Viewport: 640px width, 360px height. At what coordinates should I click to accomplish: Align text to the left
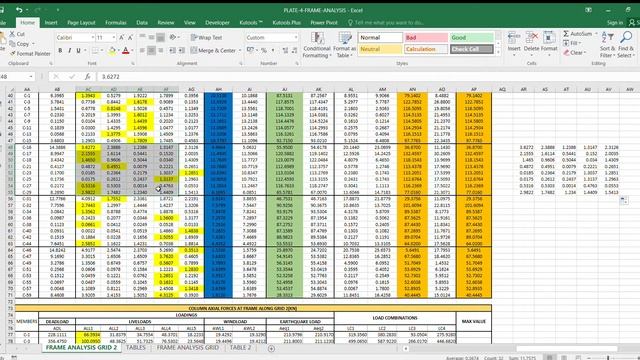[x=142, y=51]
